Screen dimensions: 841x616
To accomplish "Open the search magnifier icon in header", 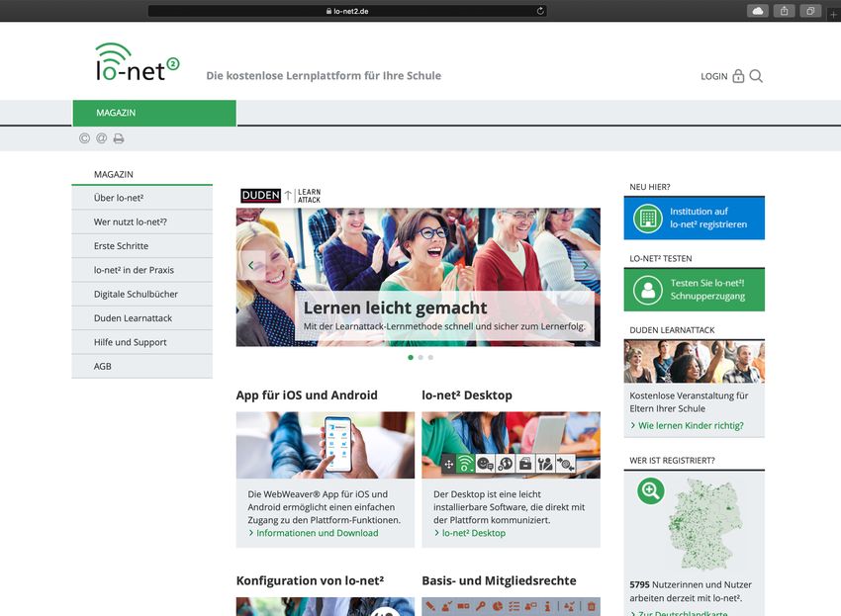I will tap(756, 76).
